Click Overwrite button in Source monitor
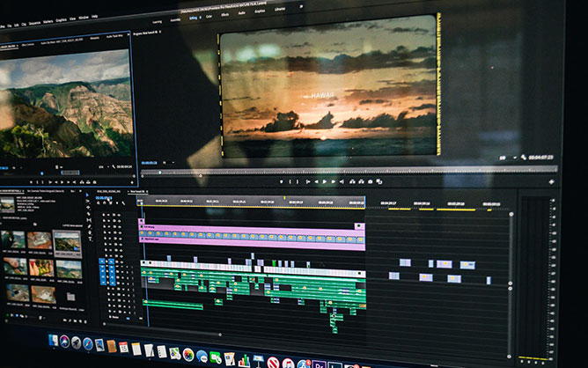 click(88, 182)
